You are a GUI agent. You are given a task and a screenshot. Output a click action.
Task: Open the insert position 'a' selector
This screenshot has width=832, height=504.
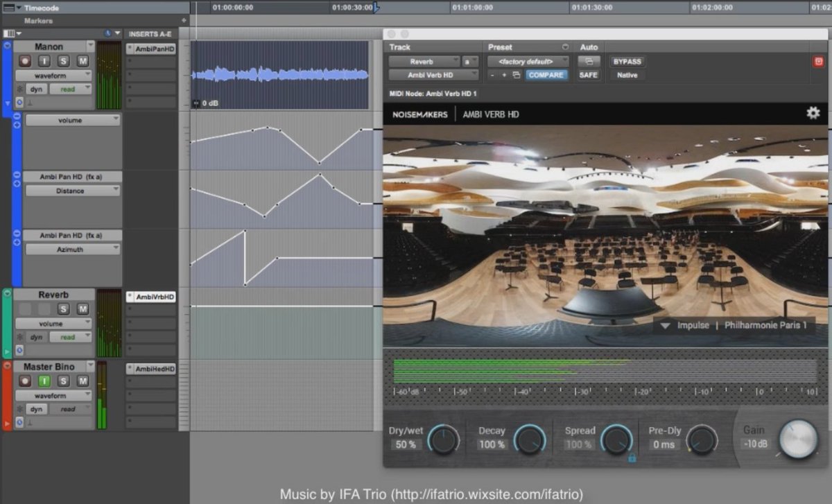pyautogui.click(x=470, y=61)
